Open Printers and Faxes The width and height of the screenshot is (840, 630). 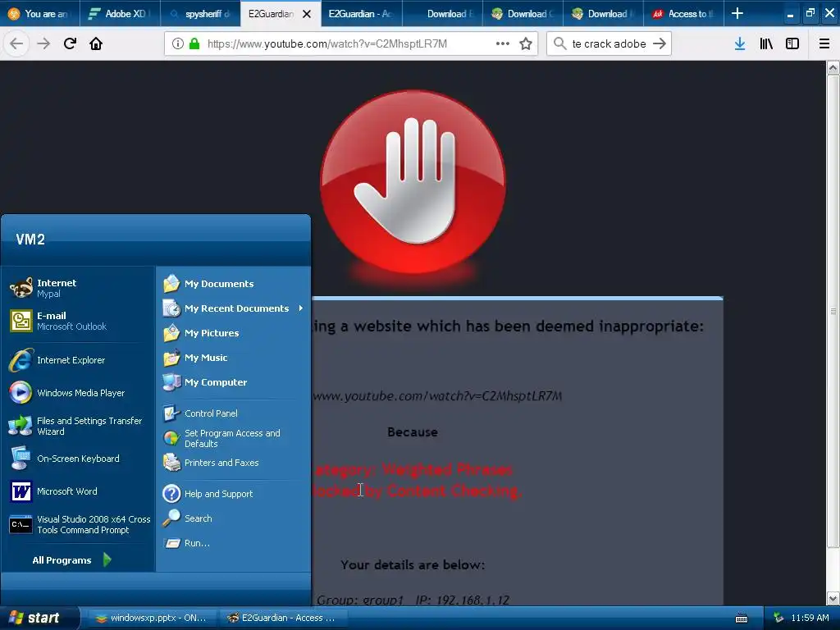pyautogui.click(x=234, y=463)
